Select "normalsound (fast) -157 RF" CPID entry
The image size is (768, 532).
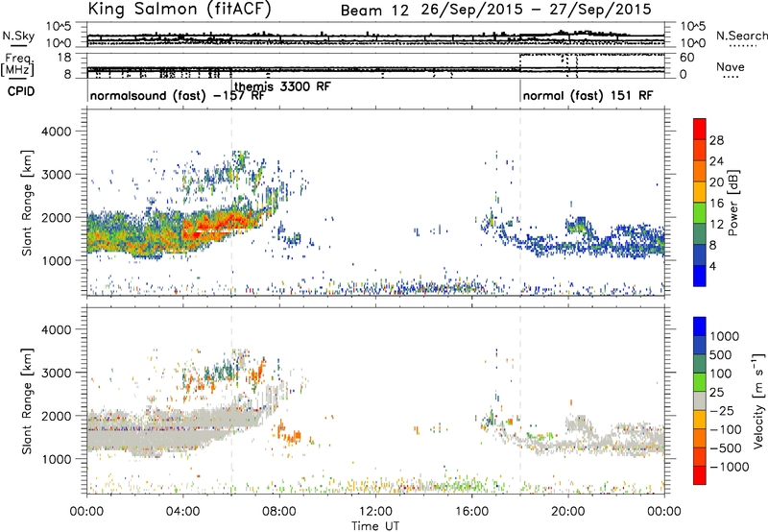click(178, 95)
